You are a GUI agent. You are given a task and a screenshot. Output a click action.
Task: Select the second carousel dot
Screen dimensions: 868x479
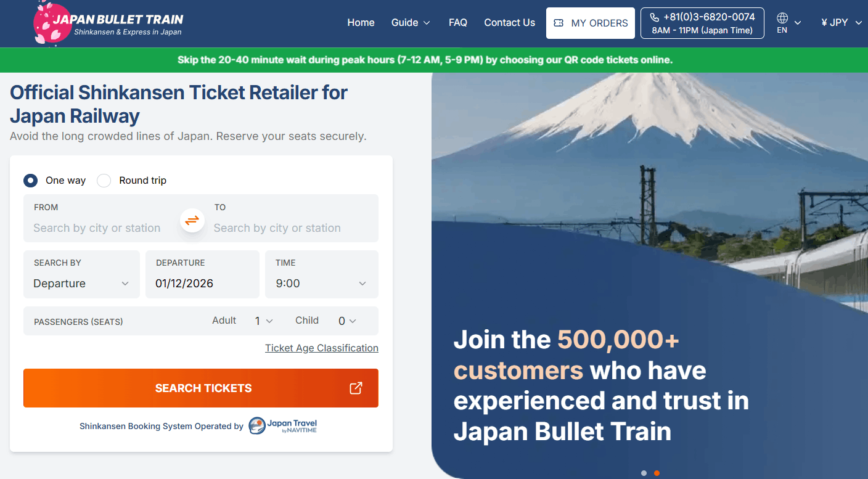point(657,472)
